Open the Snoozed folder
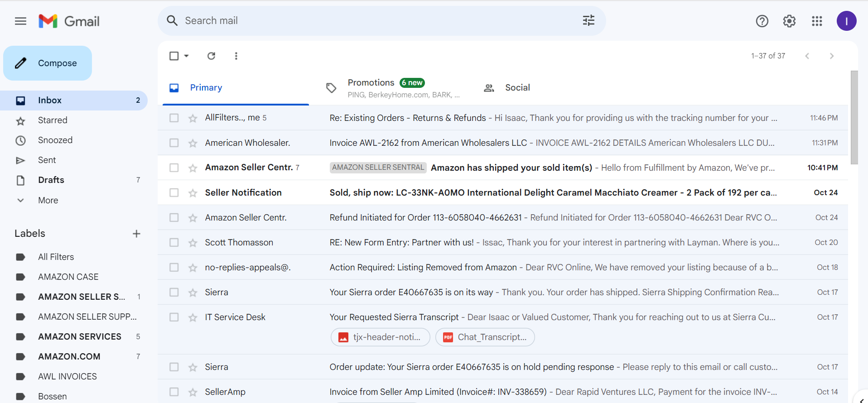 (x=75, y=140)
